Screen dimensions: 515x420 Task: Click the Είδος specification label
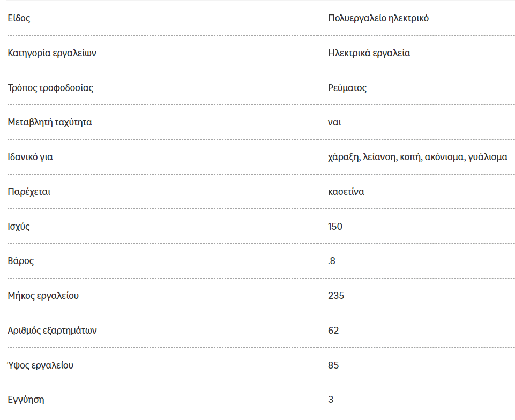19,18
